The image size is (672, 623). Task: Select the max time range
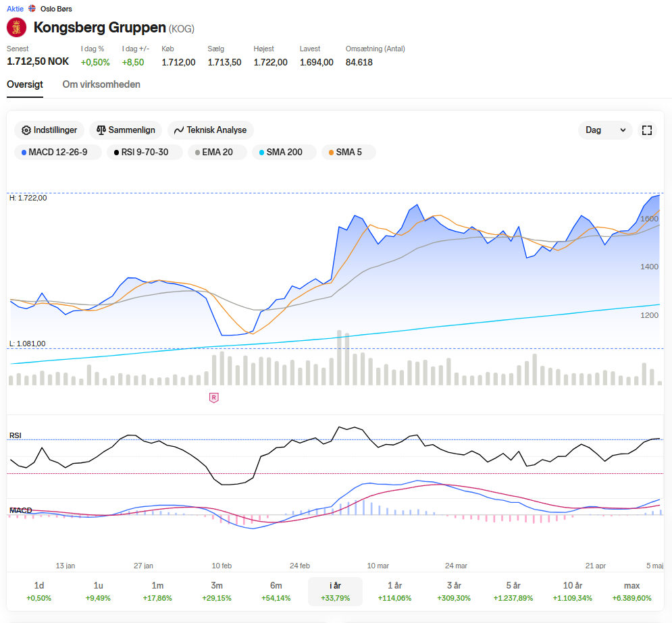tap(631, 591)
